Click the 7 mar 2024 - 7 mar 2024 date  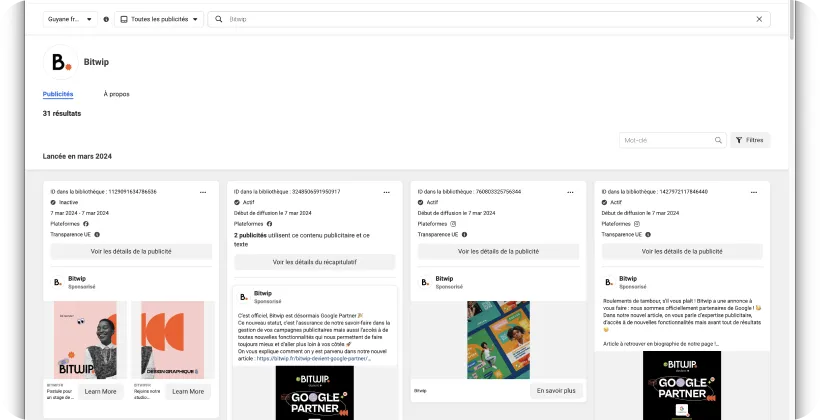79,213
